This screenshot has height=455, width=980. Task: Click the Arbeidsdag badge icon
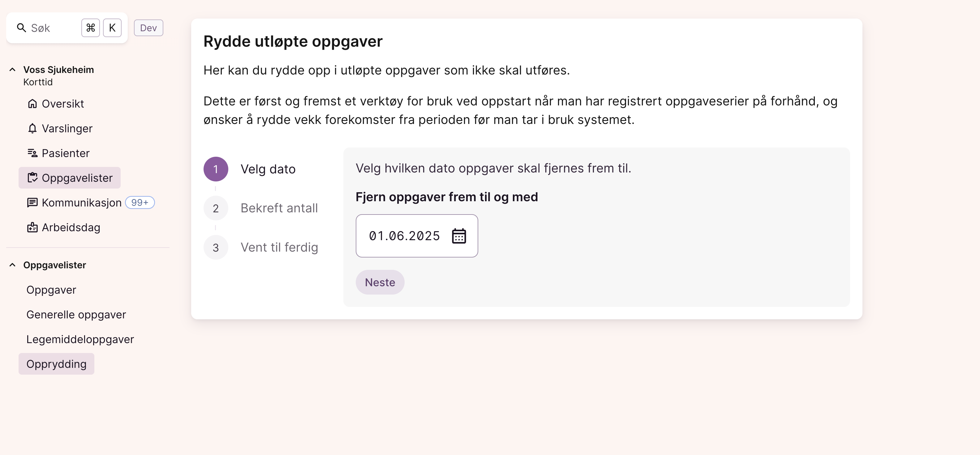(32, 227)
